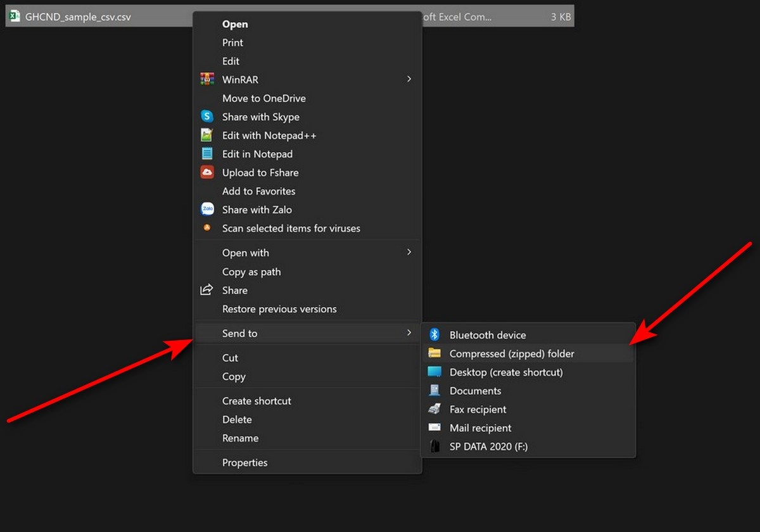Expand the Open with submenu arrow
Screen dimensions: 760x532
click(409, 252)
